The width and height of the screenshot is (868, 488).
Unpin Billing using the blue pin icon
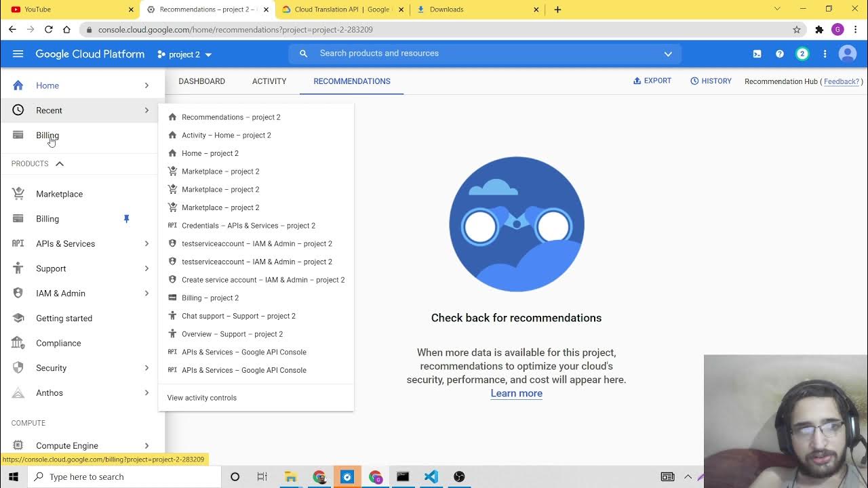point(126,219)
